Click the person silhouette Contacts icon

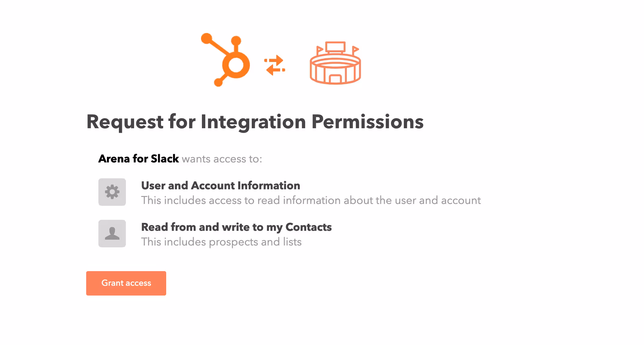[x=112, y=234]
